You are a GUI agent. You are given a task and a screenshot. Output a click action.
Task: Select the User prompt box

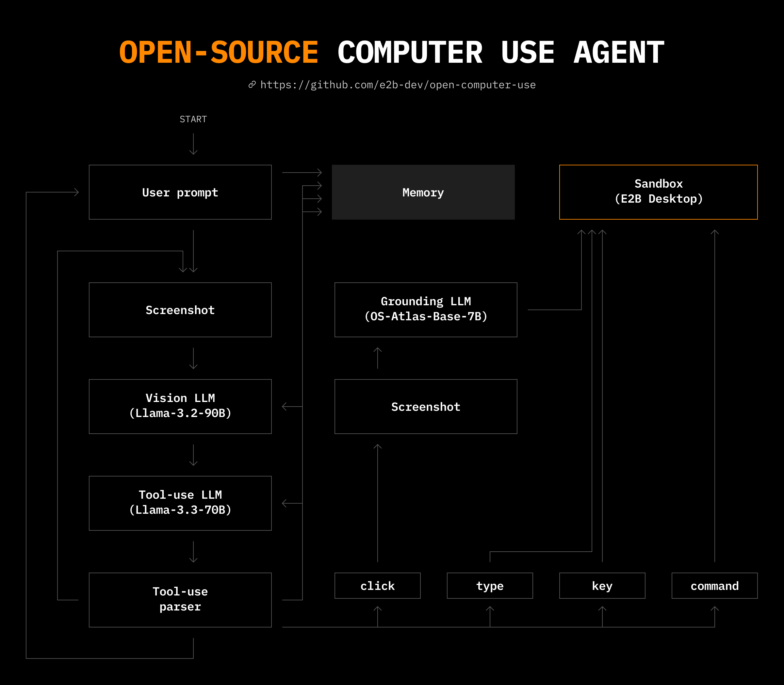180,192
